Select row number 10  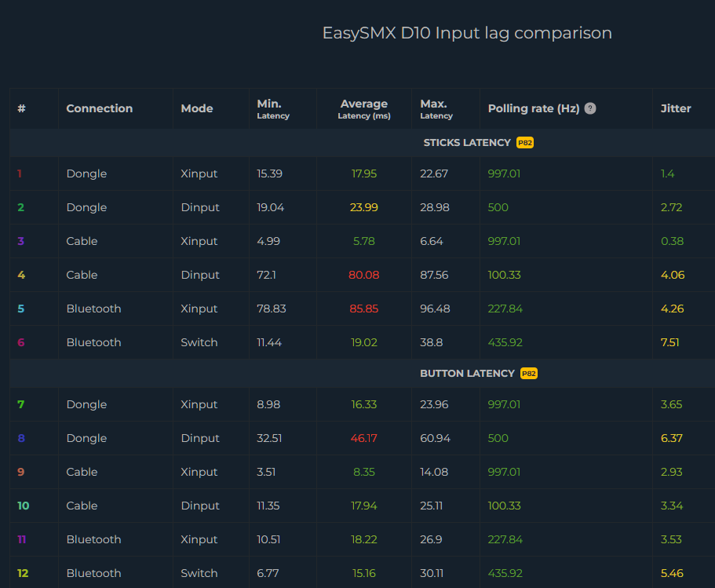point(24,506)
